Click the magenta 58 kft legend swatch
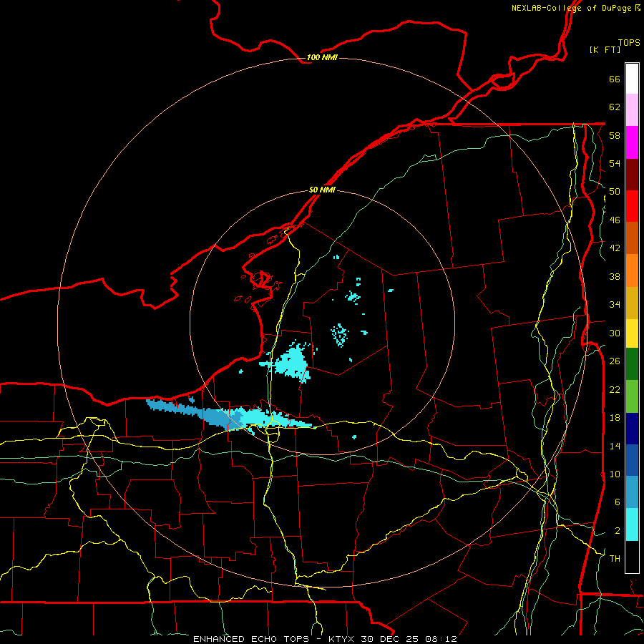644x644 pixels. point(632,142)
